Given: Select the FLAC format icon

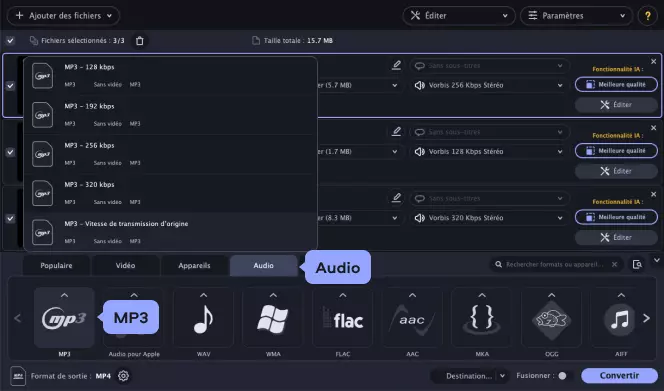Looking at the screenshot, I should pos(343,319).
